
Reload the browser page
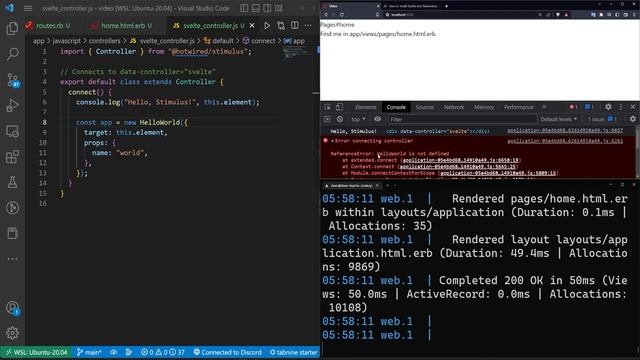pos(342,15)
